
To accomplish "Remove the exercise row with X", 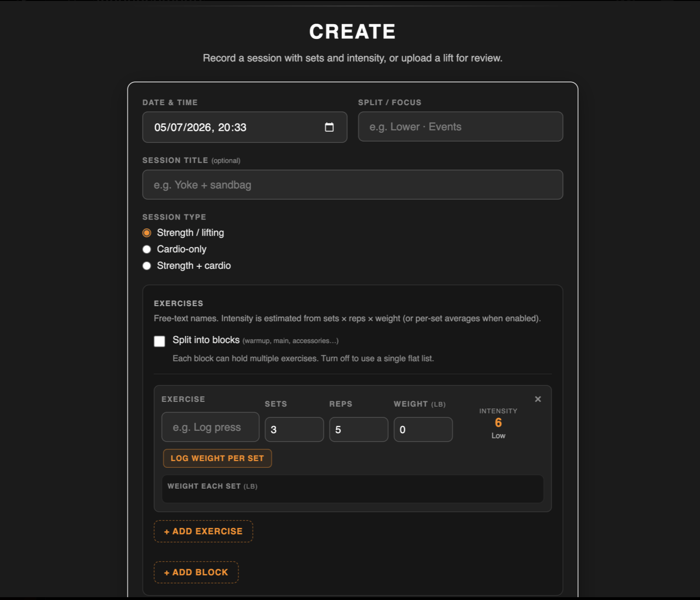I will pyautogui.click(x=538, y=399).
